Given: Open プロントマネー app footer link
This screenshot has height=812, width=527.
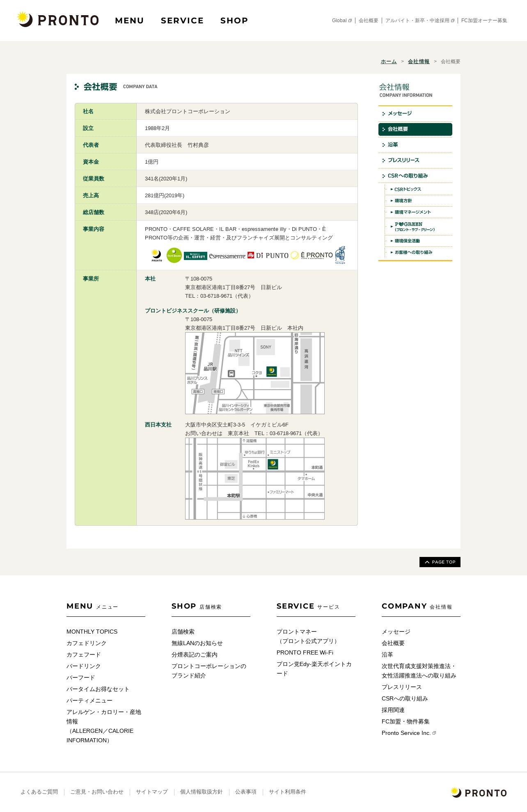Looking at the screenshot, I should click(x=308, y=636).
